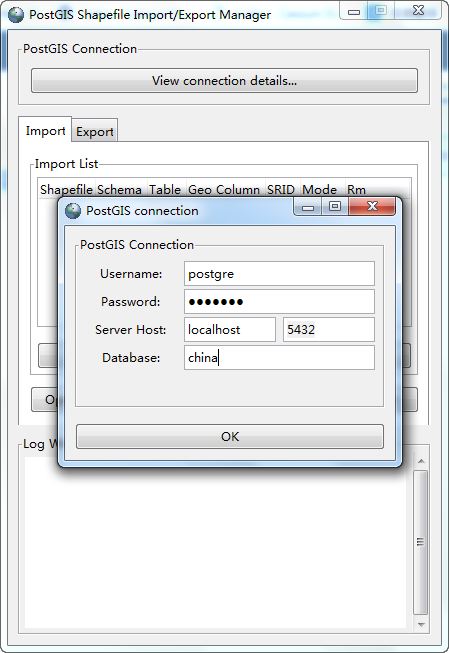
Task: Maximize the Import/Export Manager window
Action: pyautogui.click(x=381, y=10)
